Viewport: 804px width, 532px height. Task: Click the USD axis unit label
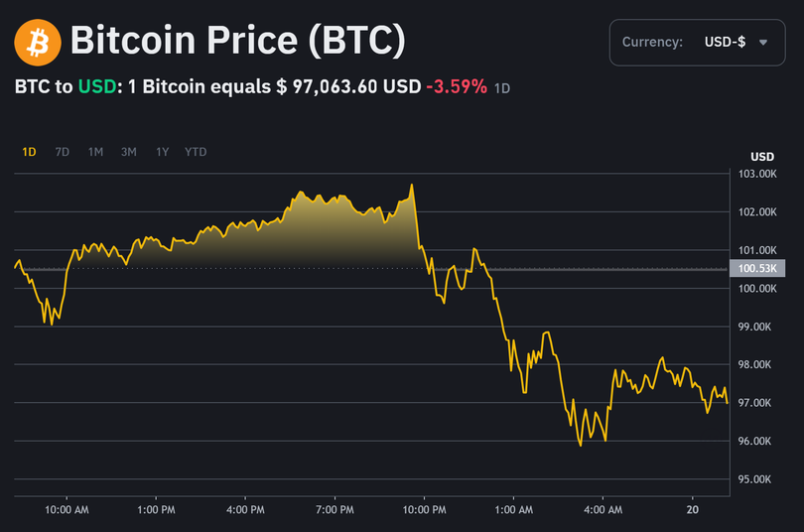[x=762, y=157]
